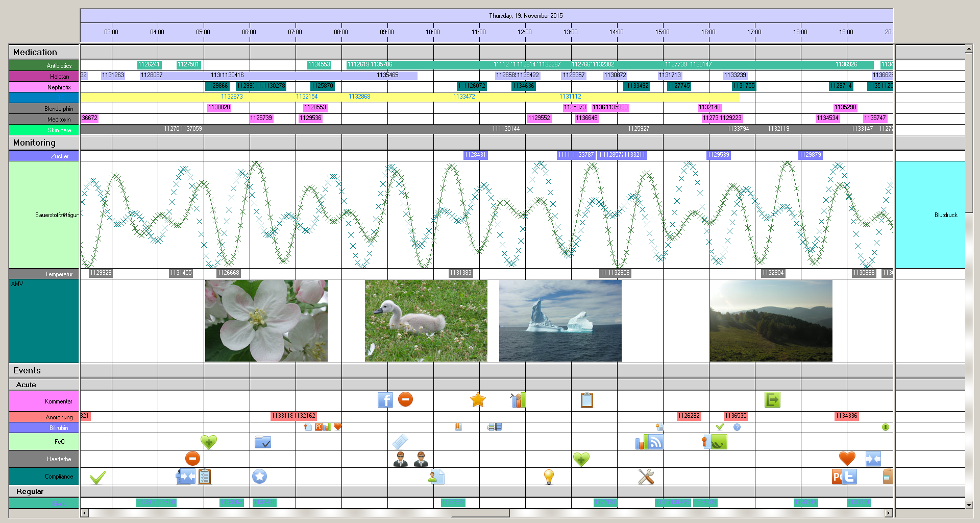The width and height of the screenshot is (980, 523).
Task: Click the green checkmark in Compliance row
Action: coord(97,477)
